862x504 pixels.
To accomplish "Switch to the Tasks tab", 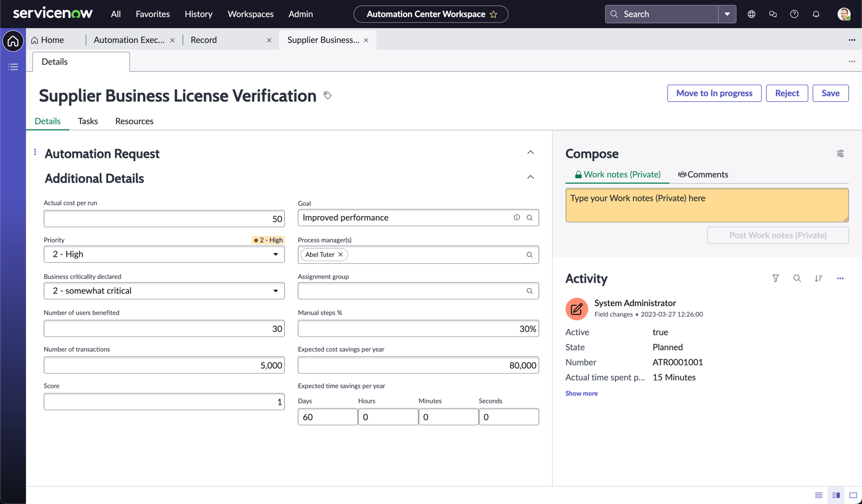I will (x=88, y=121).
